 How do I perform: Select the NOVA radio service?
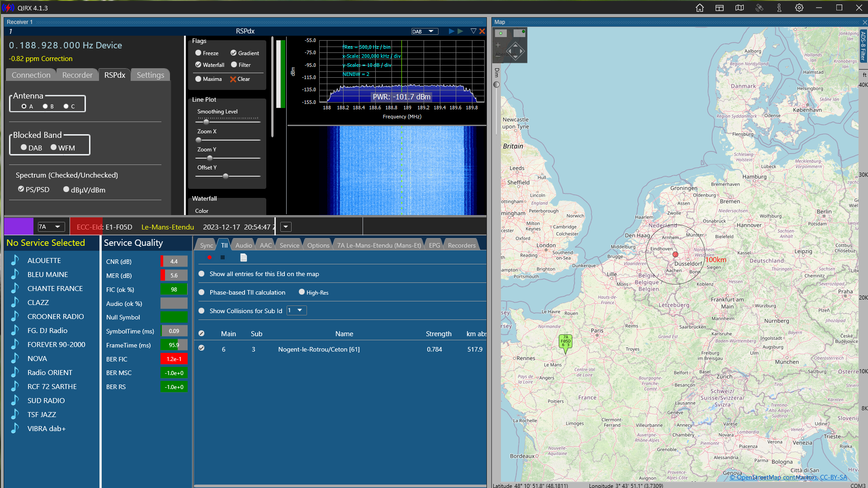pyautogui.click(x=37, y=358)
